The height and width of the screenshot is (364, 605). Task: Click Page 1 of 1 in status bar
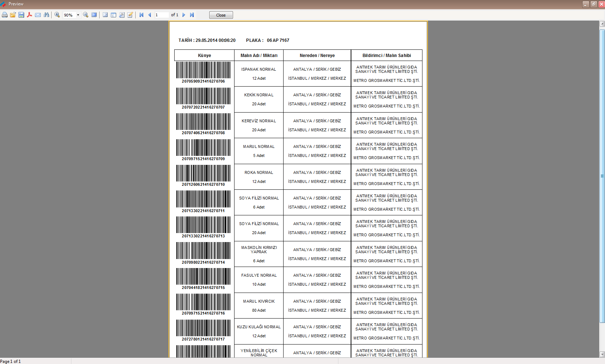[x=10, y=361]
